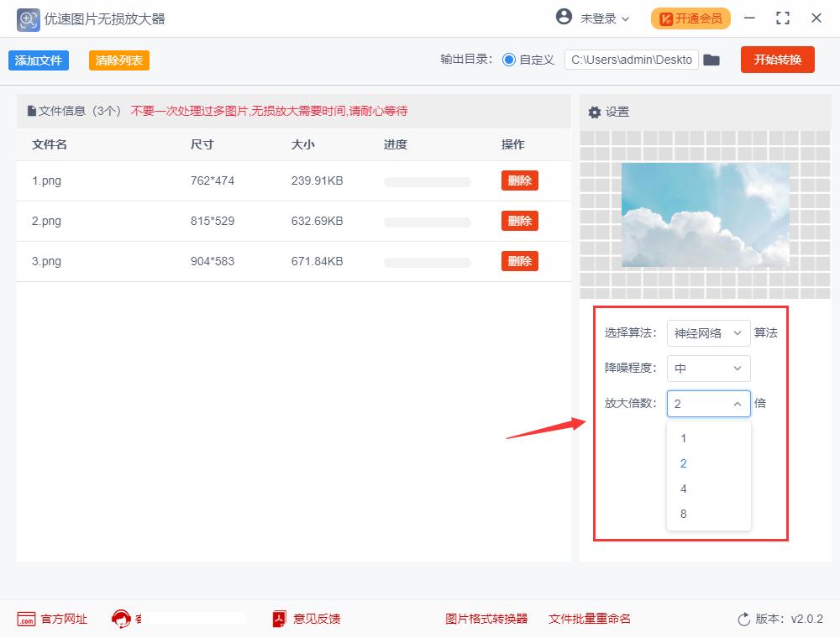The height and width of the screenshot is (638, 840).
Task: Click the cloud image preview thumbnail
Action: pos(706,214)
